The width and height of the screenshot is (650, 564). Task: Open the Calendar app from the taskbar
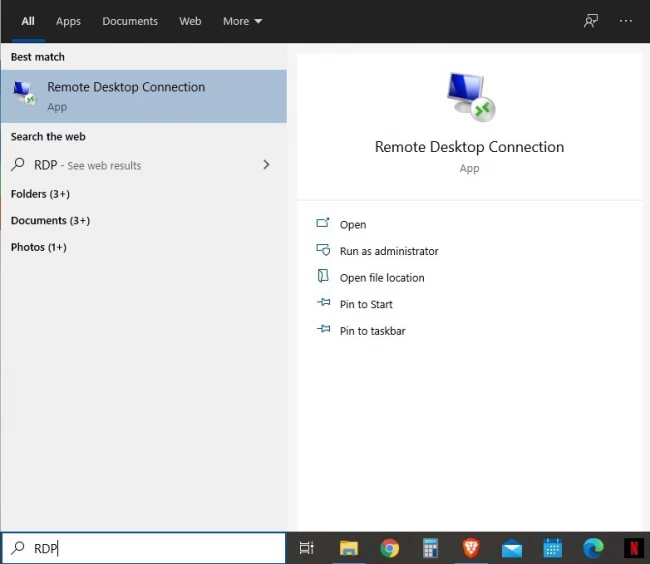553,548
